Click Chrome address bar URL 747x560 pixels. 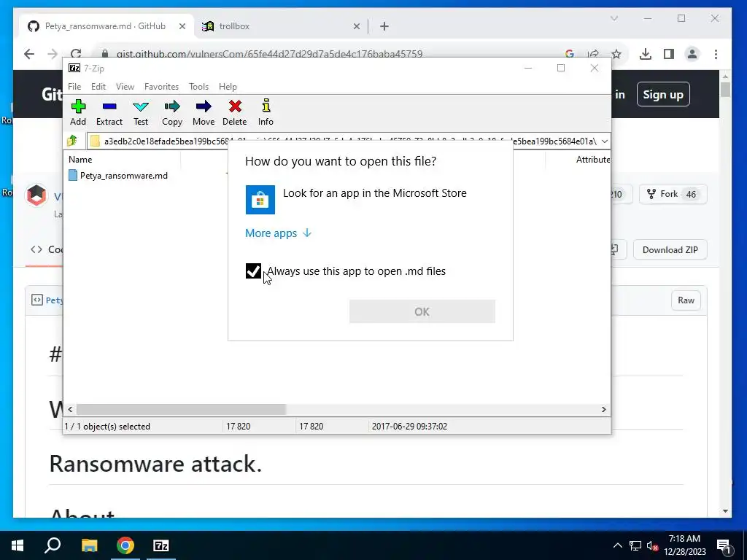pyautogui.click(x=269, y=54)
